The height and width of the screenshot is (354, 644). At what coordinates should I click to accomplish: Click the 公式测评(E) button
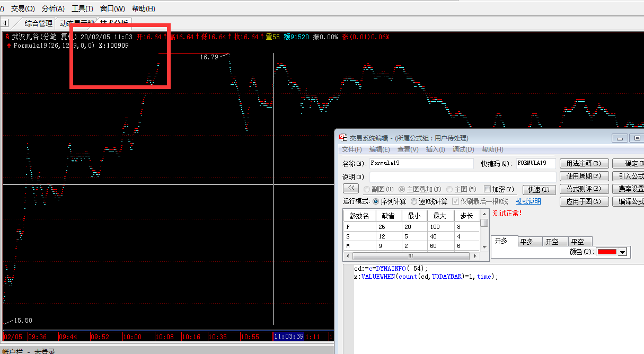[x=584, y=189]
